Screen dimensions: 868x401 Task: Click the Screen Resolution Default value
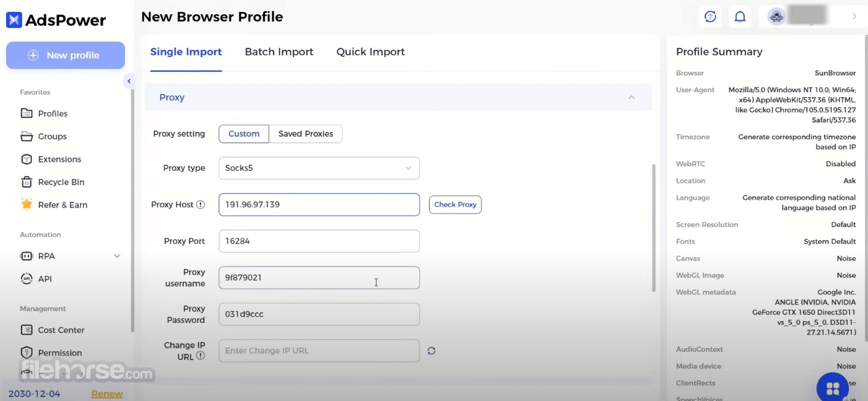point(843,225)
